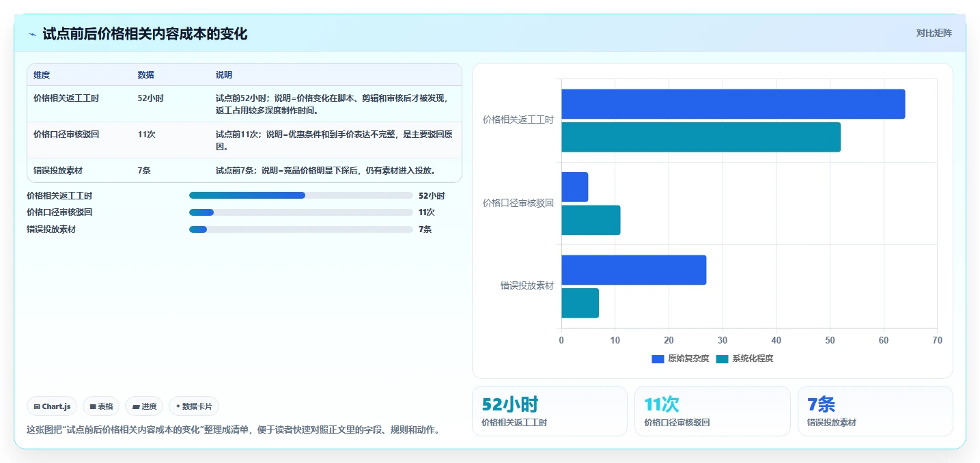The image size is (980, 463).
Task: Click the icon inside 进度 tag
Action: (135, 406)
